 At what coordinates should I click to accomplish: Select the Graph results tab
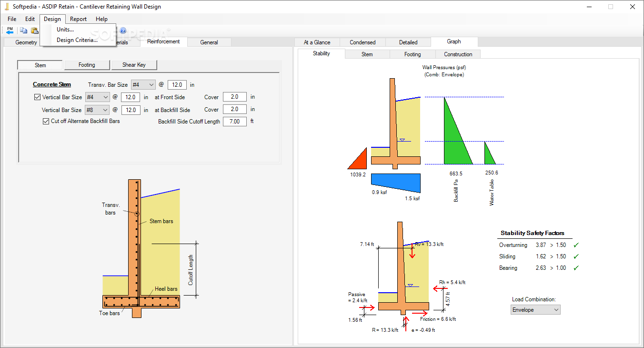pyautogui.click(x=454, y=42)
